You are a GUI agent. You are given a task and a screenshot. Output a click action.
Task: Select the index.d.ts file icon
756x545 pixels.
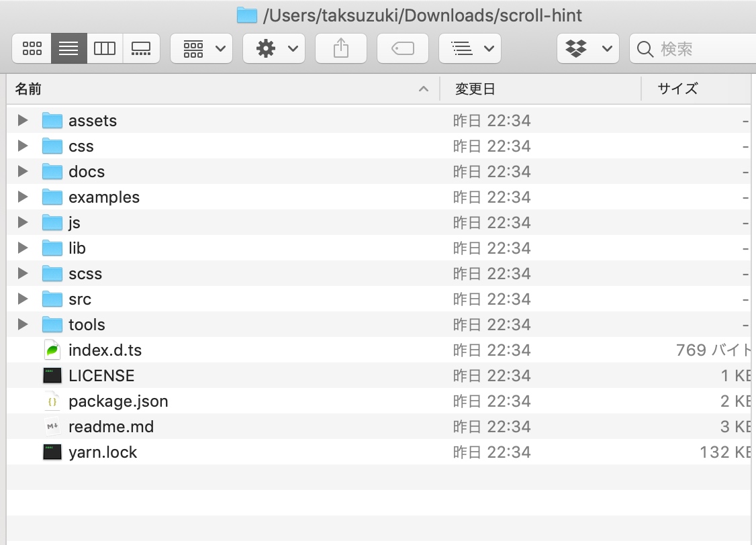click(52, 350)
